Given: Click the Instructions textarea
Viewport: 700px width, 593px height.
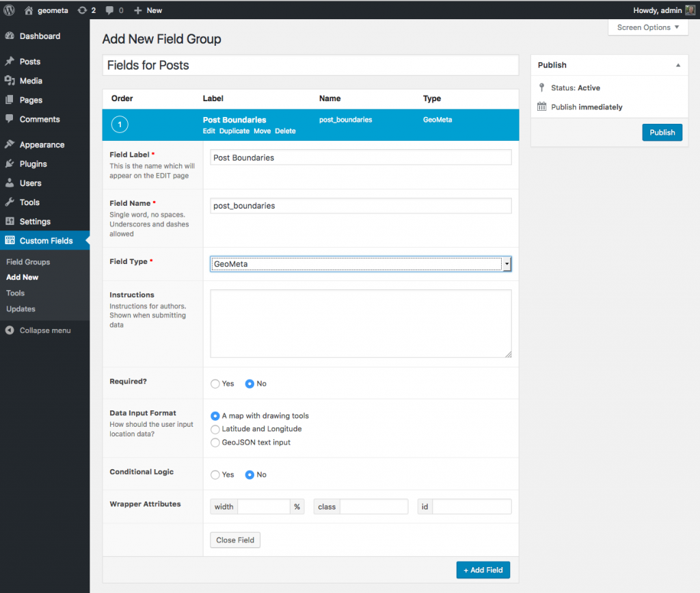Looking at the screenshot, I should (x=361, y=324).
